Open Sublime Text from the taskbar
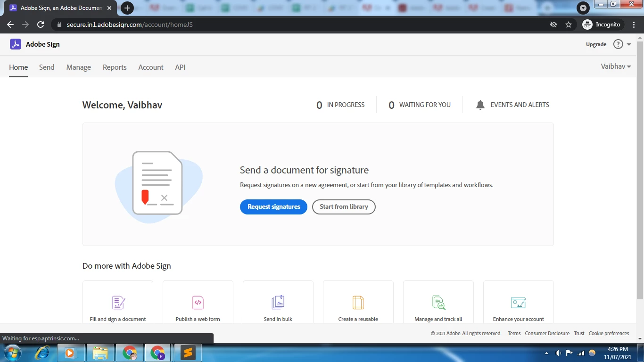 (x=188, y=353)
